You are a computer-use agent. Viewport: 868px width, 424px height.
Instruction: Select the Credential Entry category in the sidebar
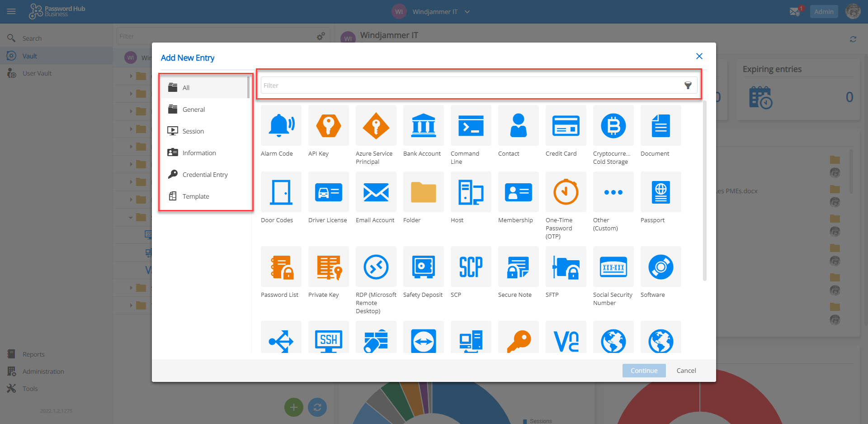[x=205, y=175]
